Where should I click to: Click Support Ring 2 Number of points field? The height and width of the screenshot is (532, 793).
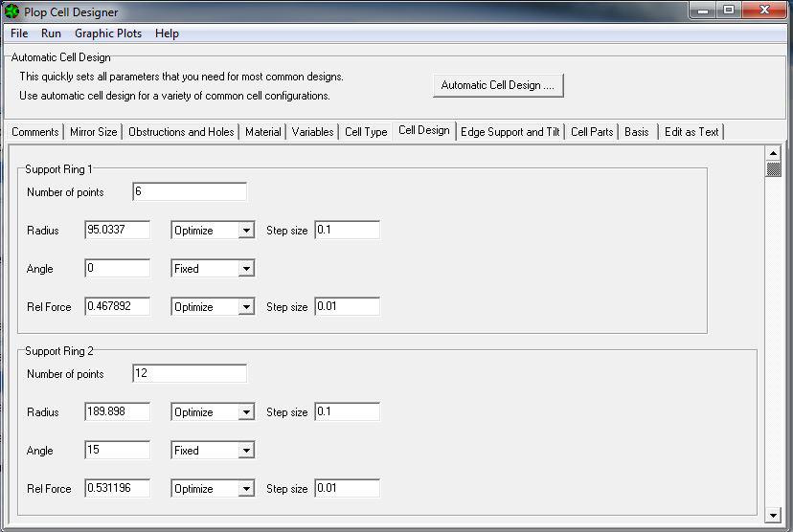click(190, 373)
